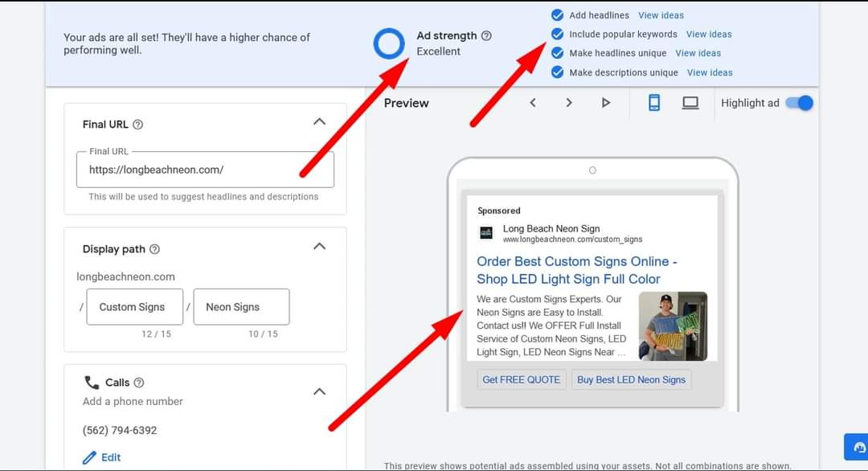Viewport: 868px width, 471px height.
Task: Click the previous ad preview arrow
Action: (x=533, y=103)
